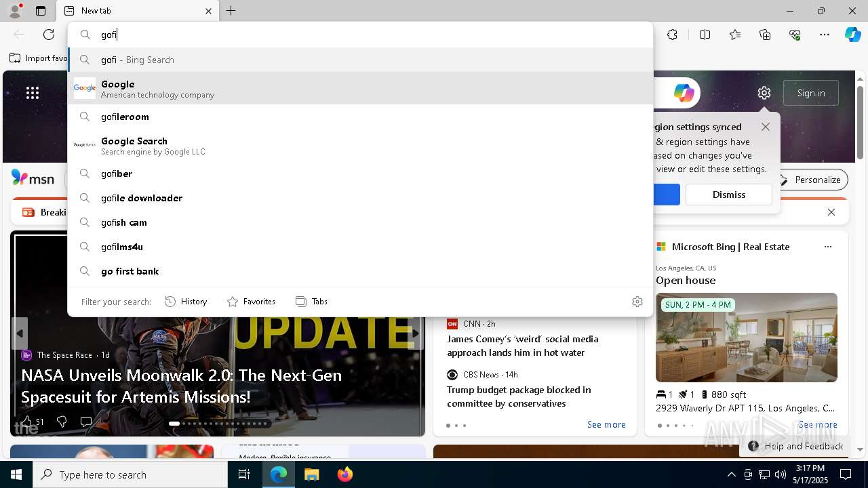Go to previous carousel story
Screen dimensions: 868x488
tap(20, 333)
